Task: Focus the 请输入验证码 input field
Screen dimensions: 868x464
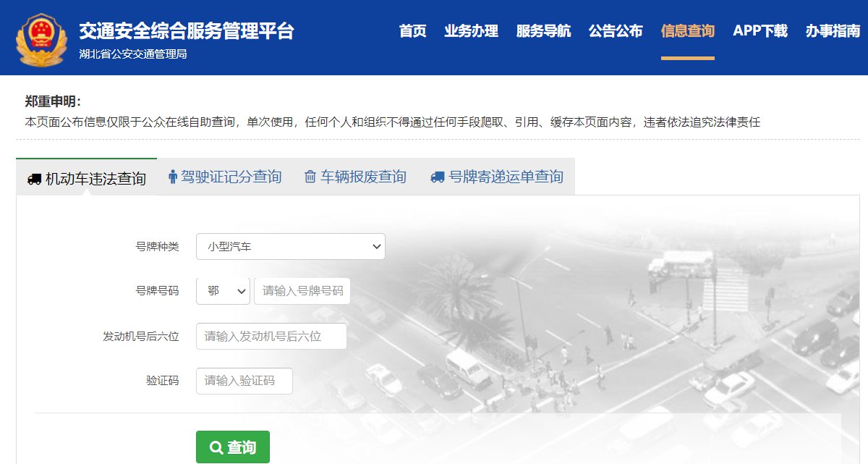Action: point(244,381)
